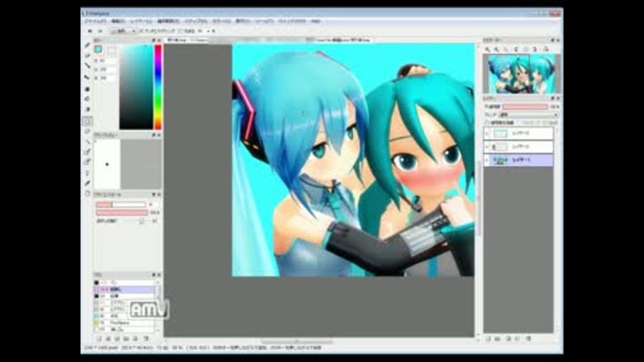Viewport: 644px width, 362px height.
Task: Click the Navigator preview thumbnail
Action: click(522, 74)
